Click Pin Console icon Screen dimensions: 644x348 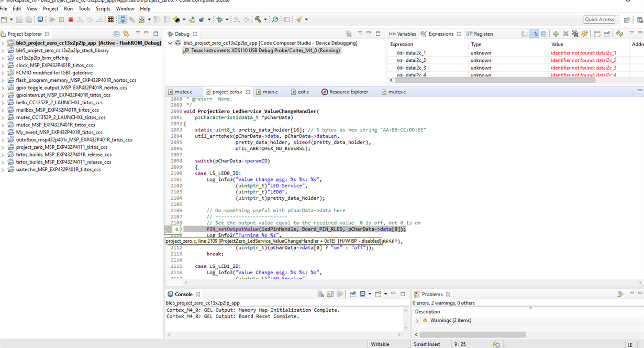[352, 294]
